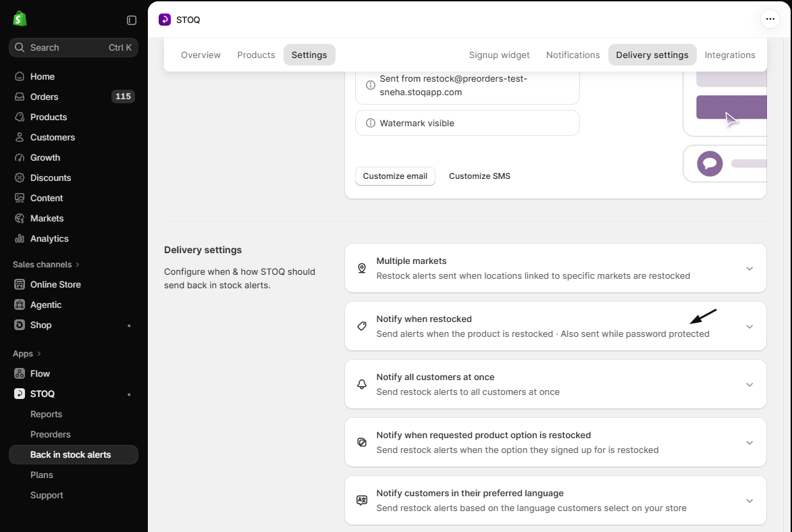Click the Growth gauge icon
This screenshot has height=532, width=792.
click(20, 157)
